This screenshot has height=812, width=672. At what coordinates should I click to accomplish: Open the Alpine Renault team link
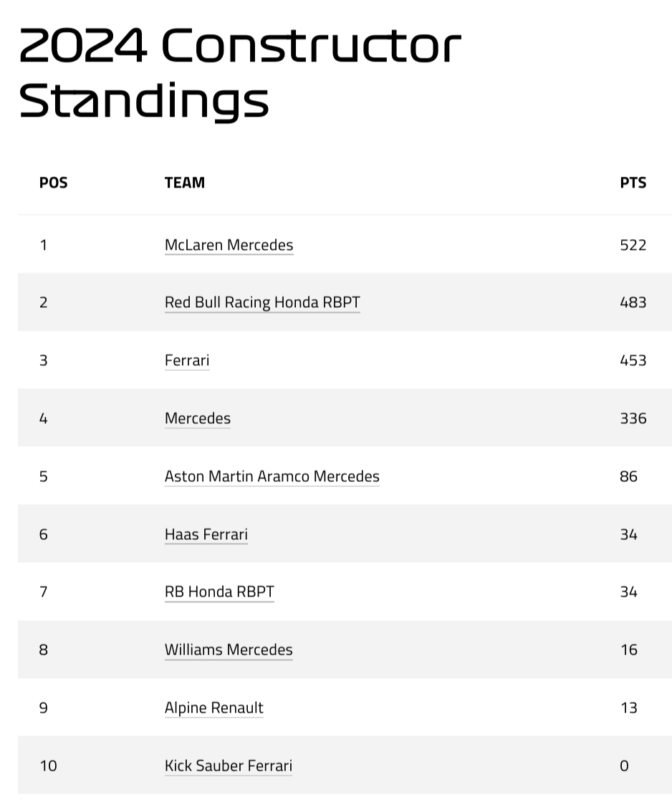213,708
